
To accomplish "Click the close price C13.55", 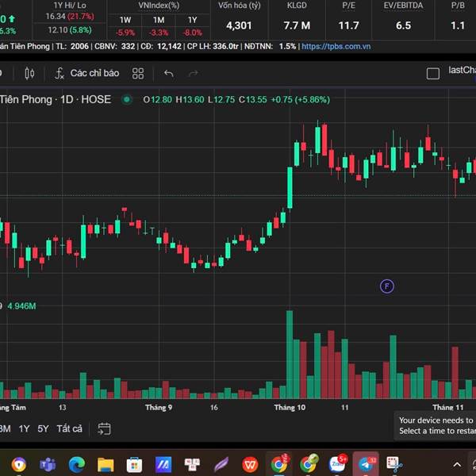I will point(252,100).
